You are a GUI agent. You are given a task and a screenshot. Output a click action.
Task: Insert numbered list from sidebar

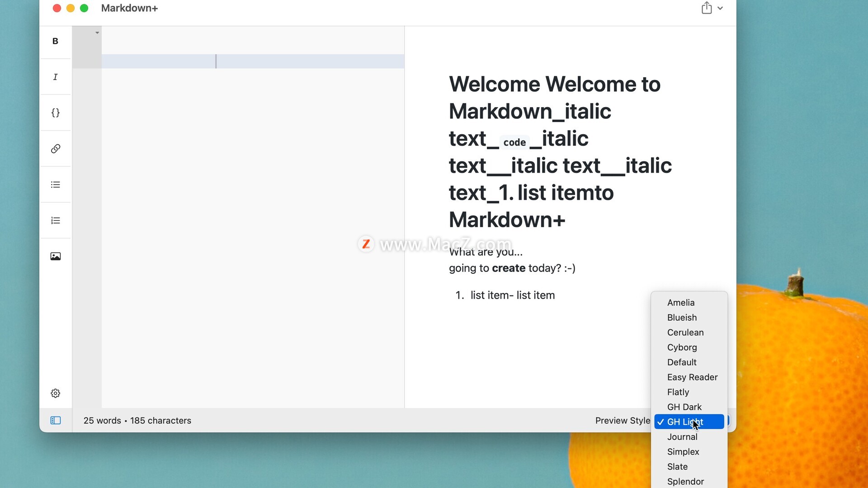[55, 221]
